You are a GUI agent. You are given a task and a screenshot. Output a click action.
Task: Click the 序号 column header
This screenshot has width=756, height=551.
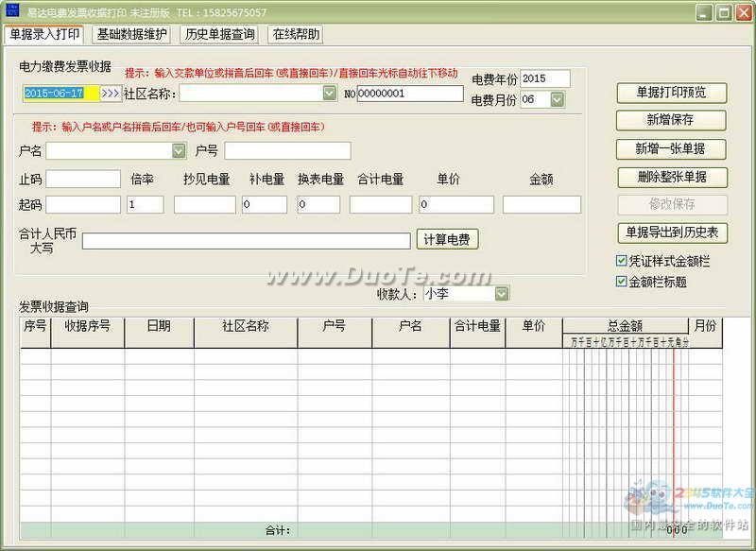click(35, 332)
